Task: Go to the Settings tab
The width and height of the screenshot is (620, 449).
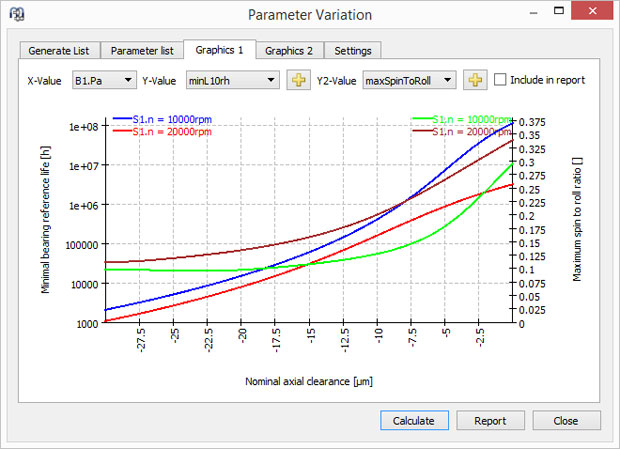Action: tap(352, 51)
